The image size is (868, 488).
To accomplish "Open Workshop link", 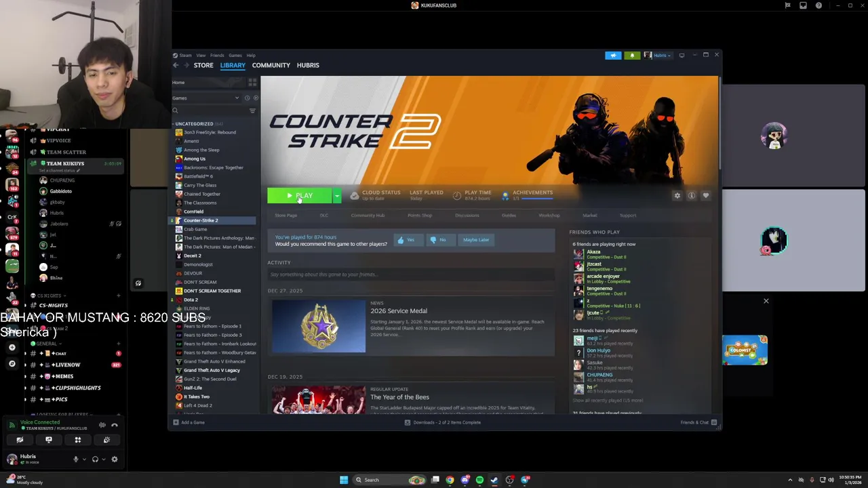I will [x=549, y=216].
